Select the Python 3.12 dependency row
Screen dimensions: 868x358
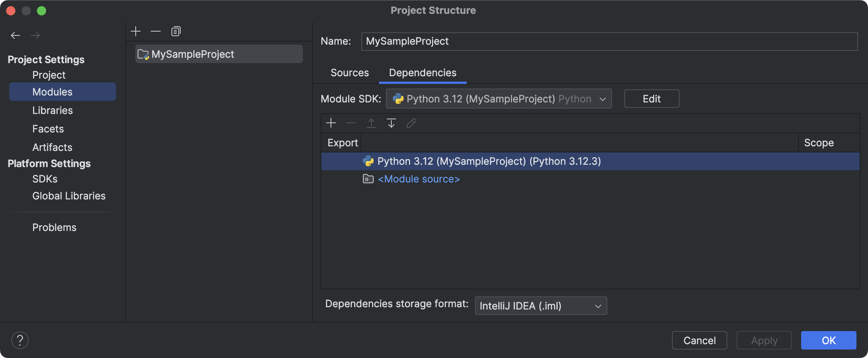point(488,161)
